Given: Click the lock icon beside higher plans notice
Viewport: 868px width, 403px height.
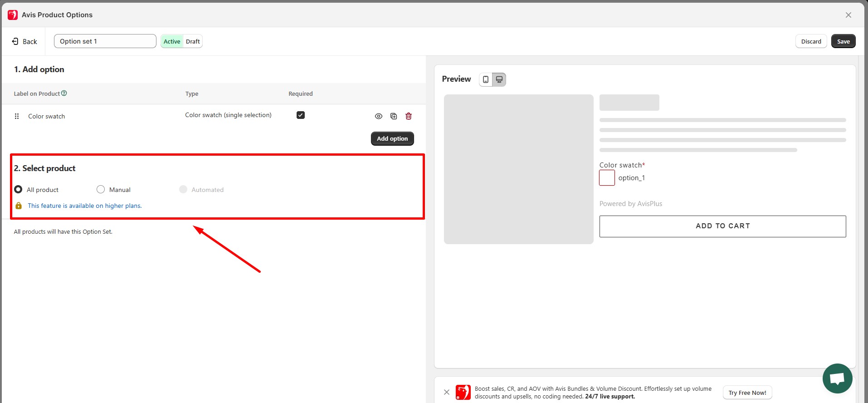Looking at the screenshot, I should click(x=19, y=206).
